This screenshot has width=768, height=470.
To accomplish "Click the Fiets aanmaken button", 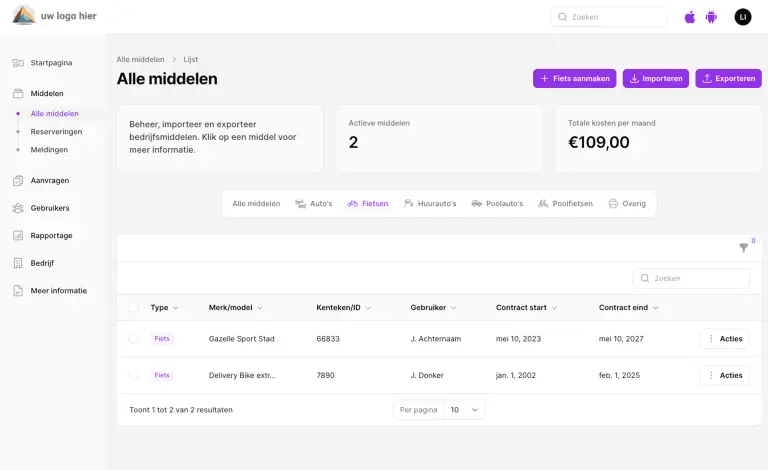I will click(574, 78).
